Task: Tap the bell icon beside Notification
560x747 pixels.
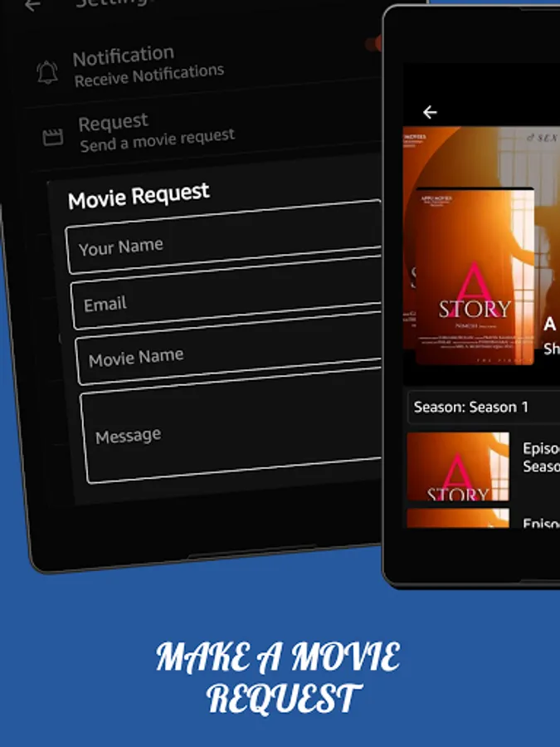Action: point(47,72)
